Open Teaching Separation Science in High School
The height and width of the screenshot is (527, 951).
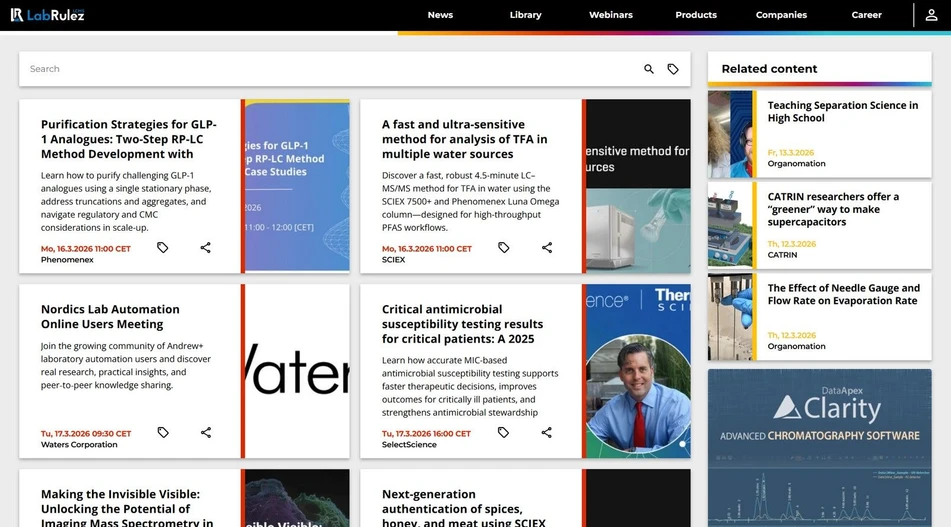coord(842,112)
